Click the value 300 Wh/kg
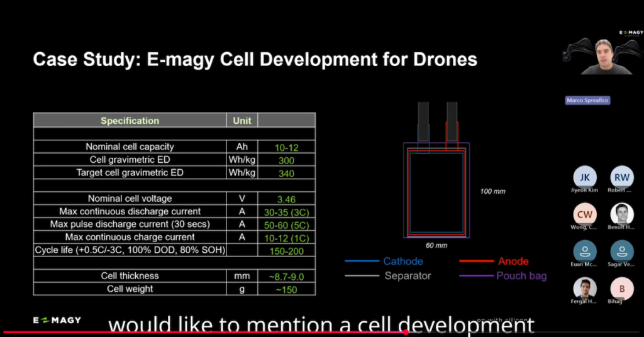The image size is (644, 337). (x=286, y=160)
